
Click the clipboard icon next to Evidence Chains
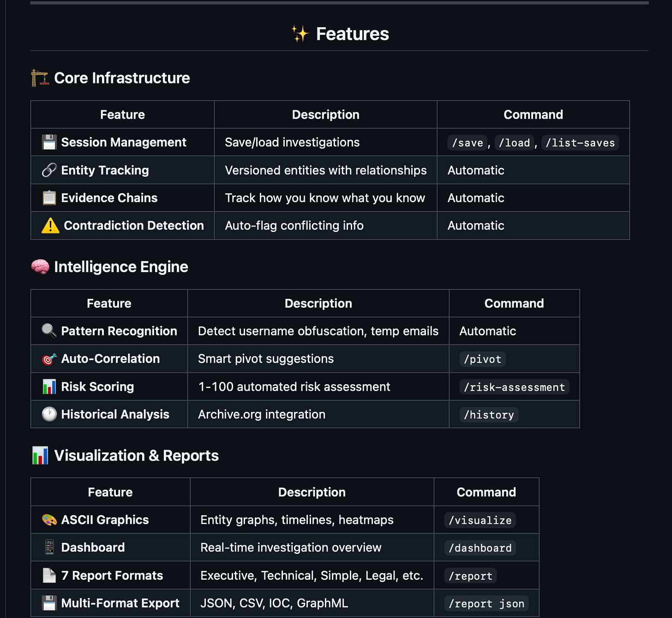pos(49,198)
